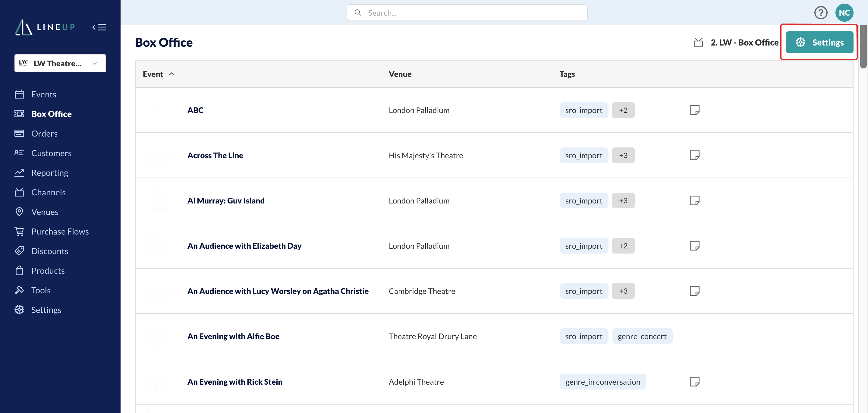Open the help question mark icon
This screenshot has height=413, width=868.
pyautogui.click(x=820, y=13)
